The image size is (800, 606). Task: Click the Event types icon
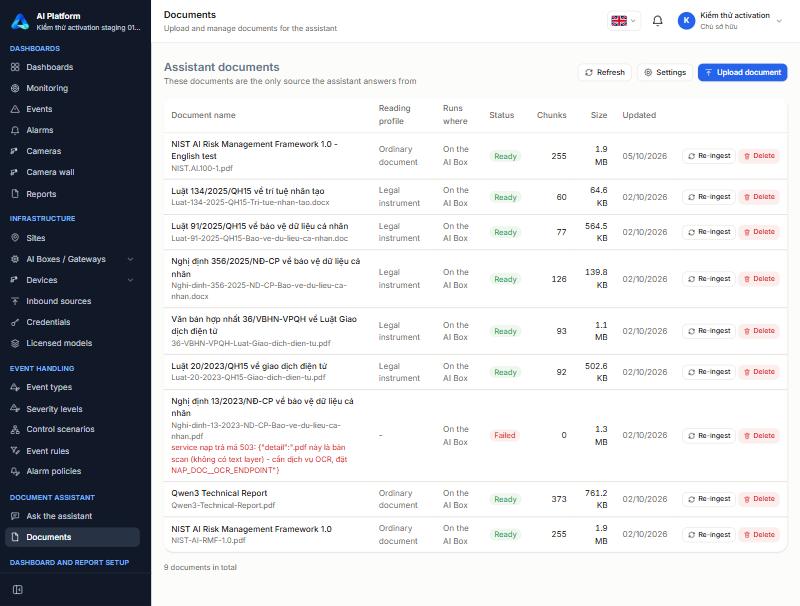point(15,387)
